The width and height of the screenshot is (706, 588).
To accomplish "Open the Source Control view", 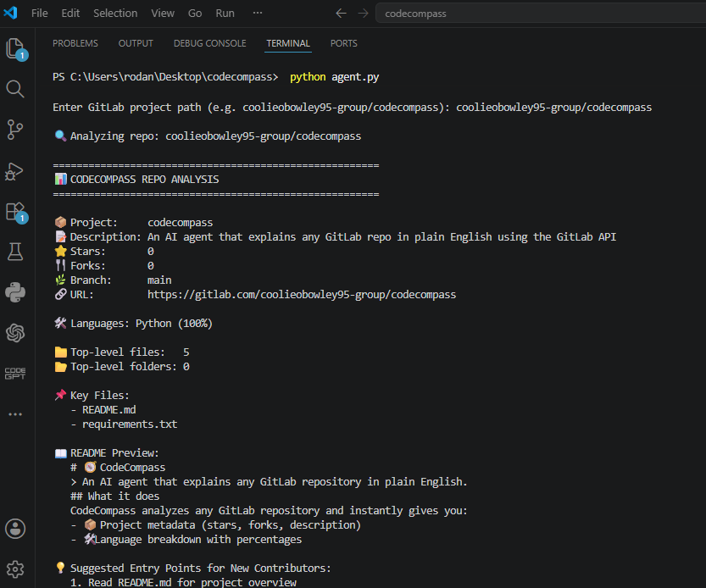I will (x=15, y=130).
